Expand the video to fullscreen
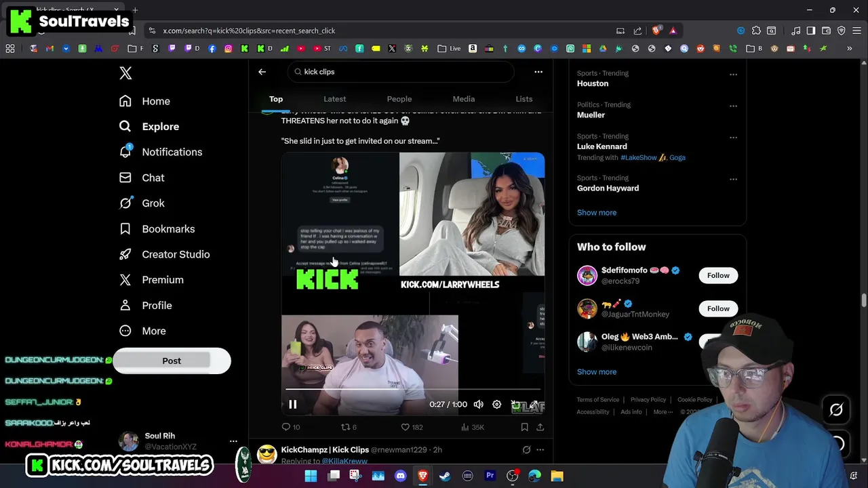The image size is (868, 488). coord(534,405)
